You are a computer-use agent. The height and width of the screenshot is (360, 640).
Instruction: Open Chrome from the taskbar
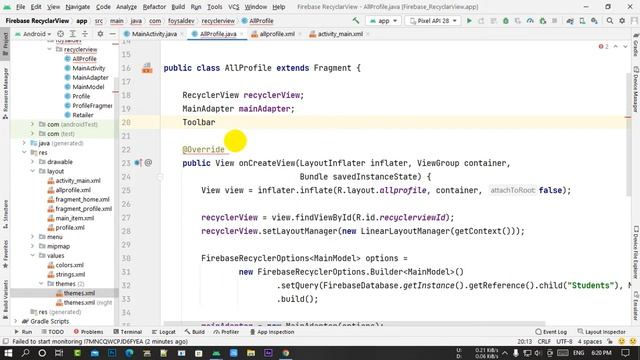pos(286,353)
